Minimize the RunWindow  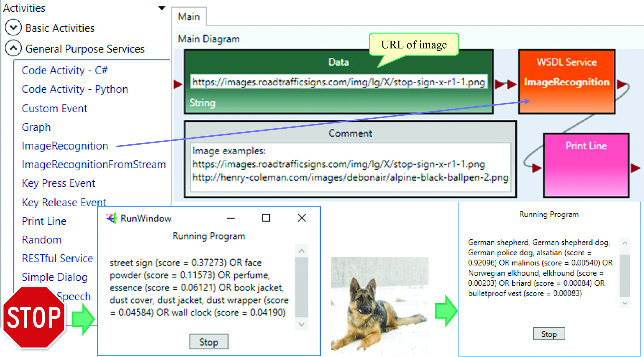(231, 218)
